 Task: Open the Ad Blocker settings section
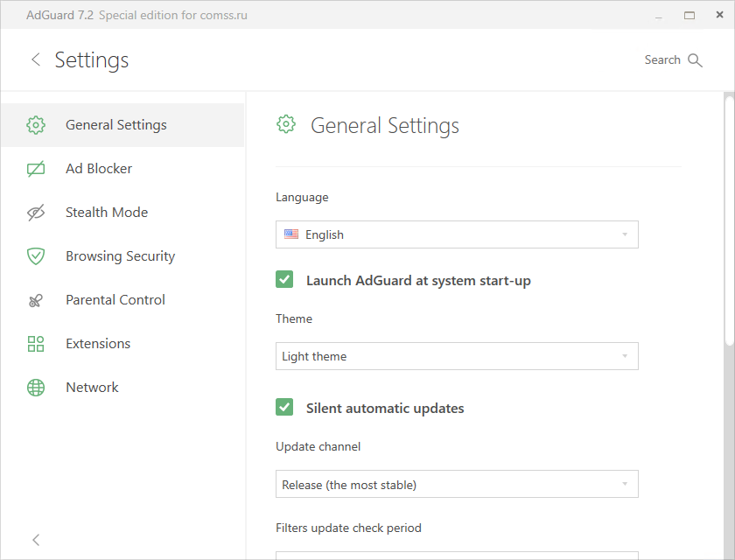99,169
